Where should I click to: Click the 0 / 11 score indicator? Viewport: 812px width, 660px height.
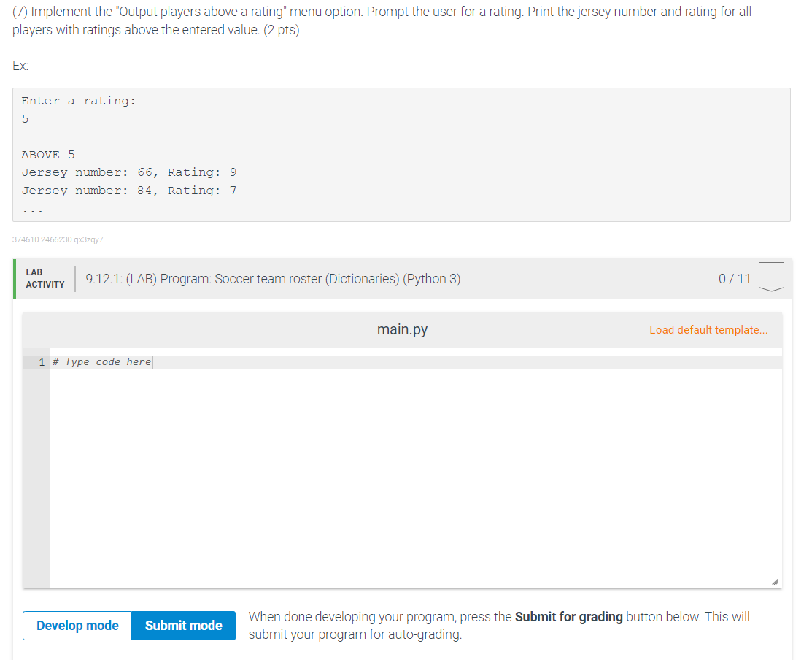734,278
